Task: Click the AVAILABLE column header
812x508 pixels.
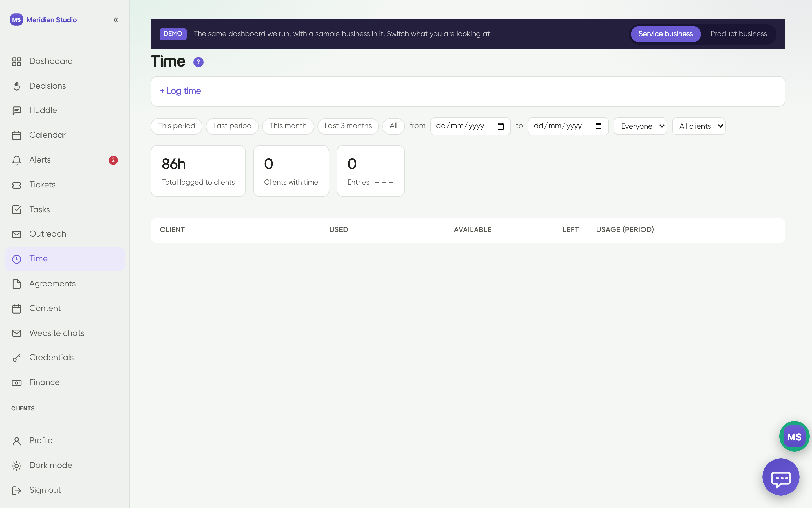Action: point(473,230)
